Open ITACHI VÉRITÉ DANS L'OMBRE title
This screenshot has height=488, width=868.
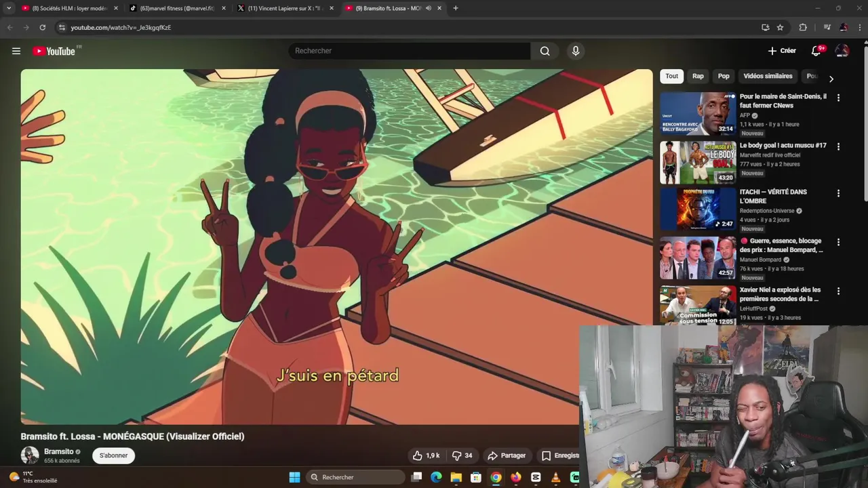[773, 197]
